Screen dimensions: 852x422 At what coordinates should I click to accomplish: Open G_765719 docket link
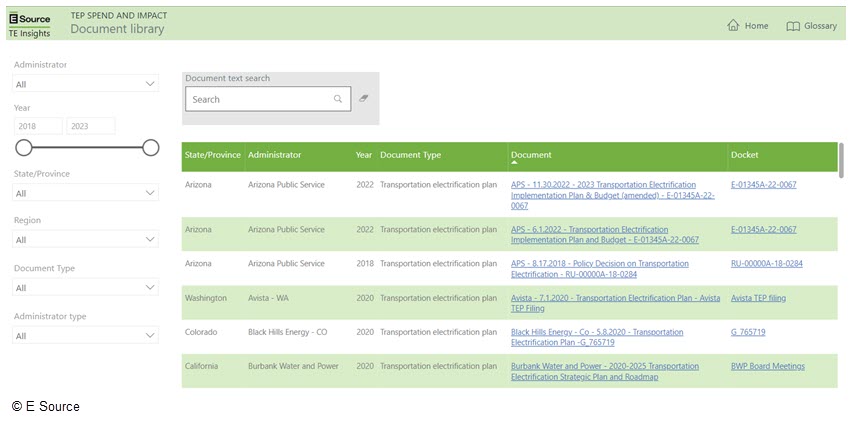(x=748, y=332)
